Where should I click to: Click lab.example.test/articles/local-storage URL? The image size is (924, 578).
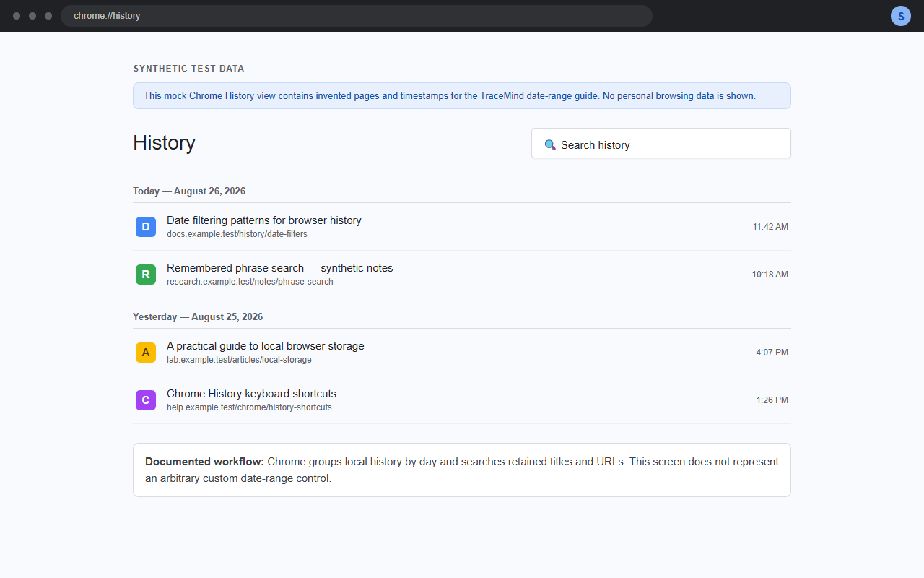[239, 360]
